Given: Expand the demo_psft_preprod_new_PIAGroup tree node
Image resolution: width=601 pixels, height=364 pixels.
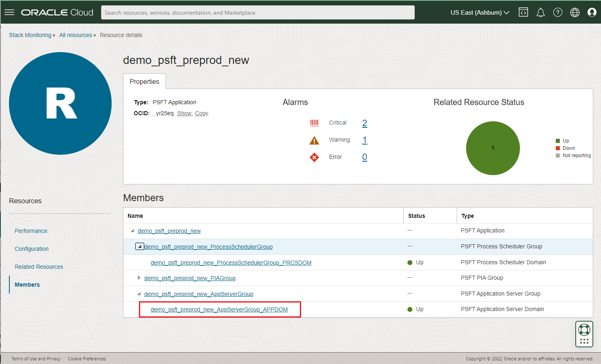Looking at the screenshot, I should (139, 278).
